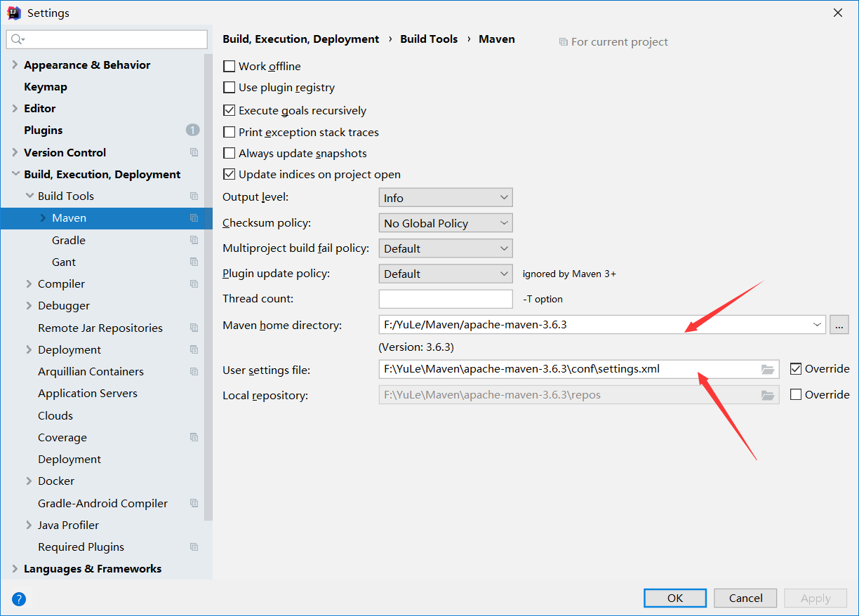Uncheck Execute goals recursively
Image resolution: width=859 pixels, height=616 pixels.
(229, 110)
